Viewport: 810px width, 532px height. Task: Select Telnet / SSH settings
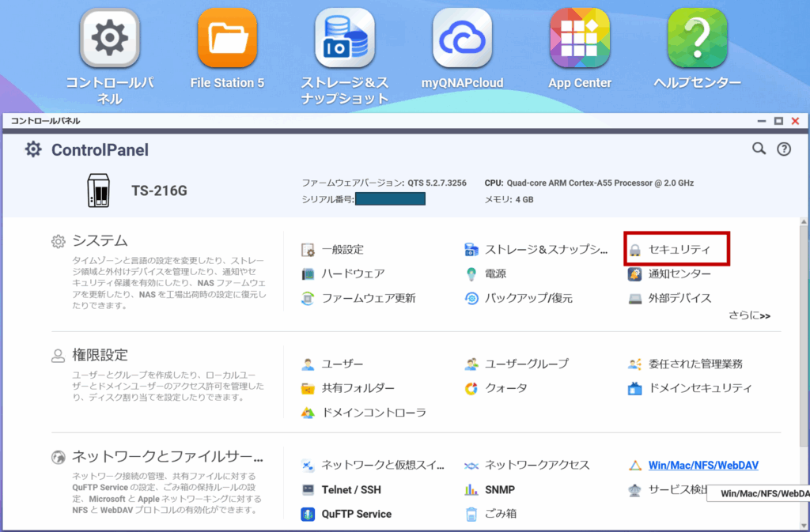click(x=350, y=489)
